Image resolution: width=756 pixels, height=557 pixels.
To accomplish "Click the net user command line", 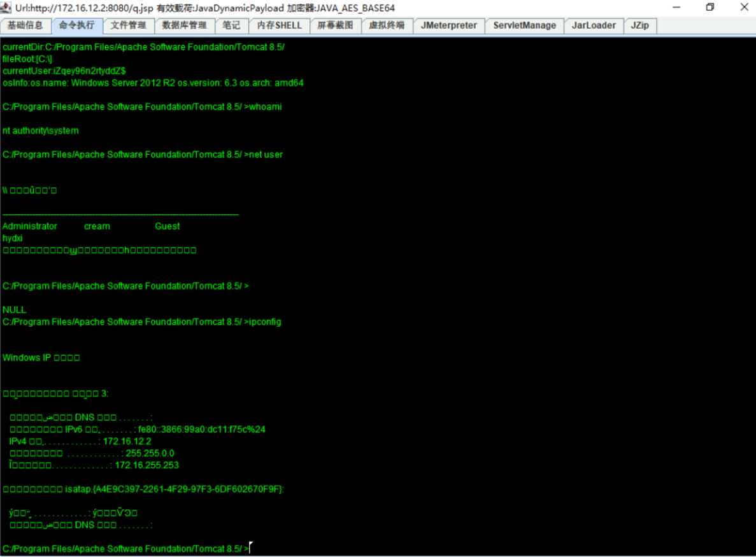I will (143, 155).
